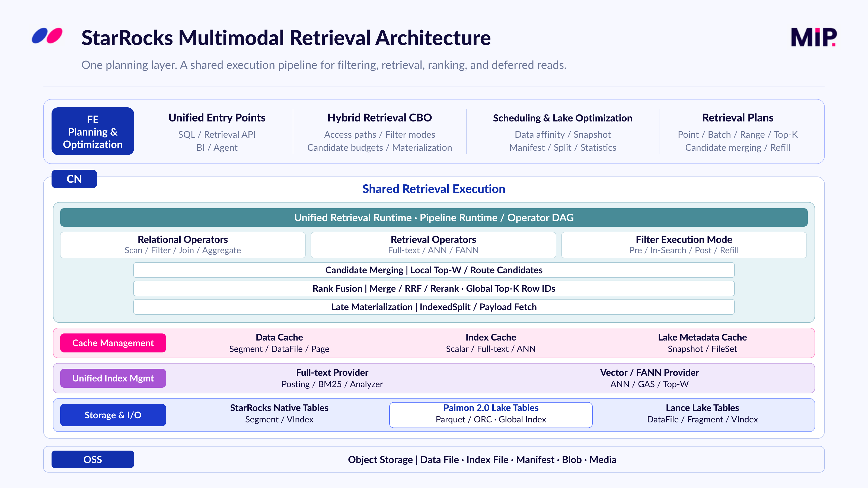Click the Lake Metadata Cache heading

pos(703,338)
